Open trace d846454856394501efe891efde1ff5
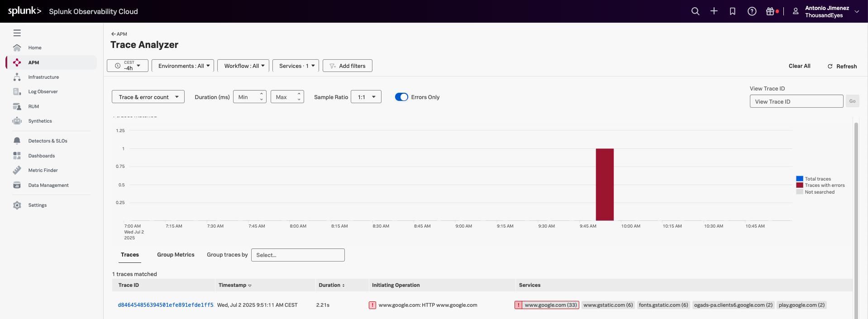The width and height of the screenshot is (868, 319). (x=166, y=305)
